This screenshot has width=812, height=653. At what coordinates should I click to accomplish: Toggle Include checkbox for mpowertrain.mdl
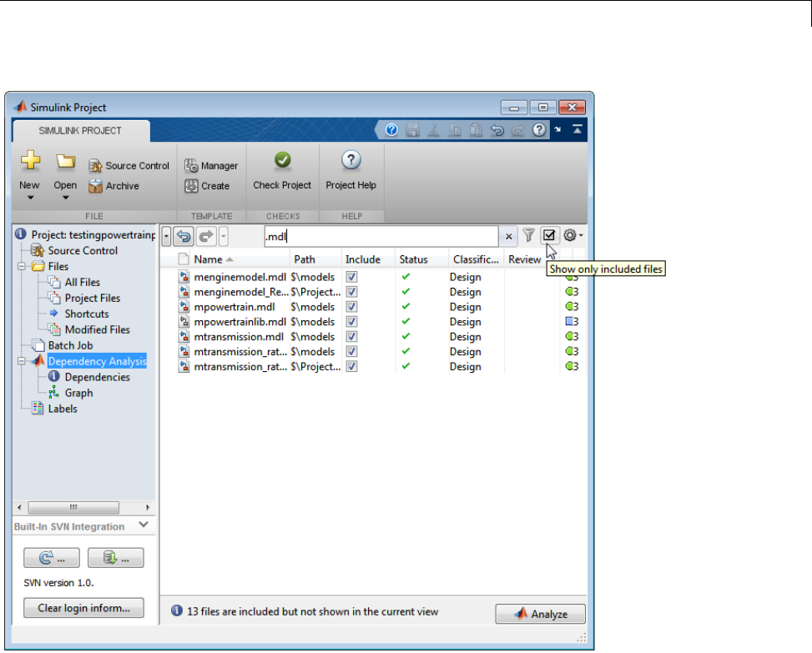click(x=351, y=307)
